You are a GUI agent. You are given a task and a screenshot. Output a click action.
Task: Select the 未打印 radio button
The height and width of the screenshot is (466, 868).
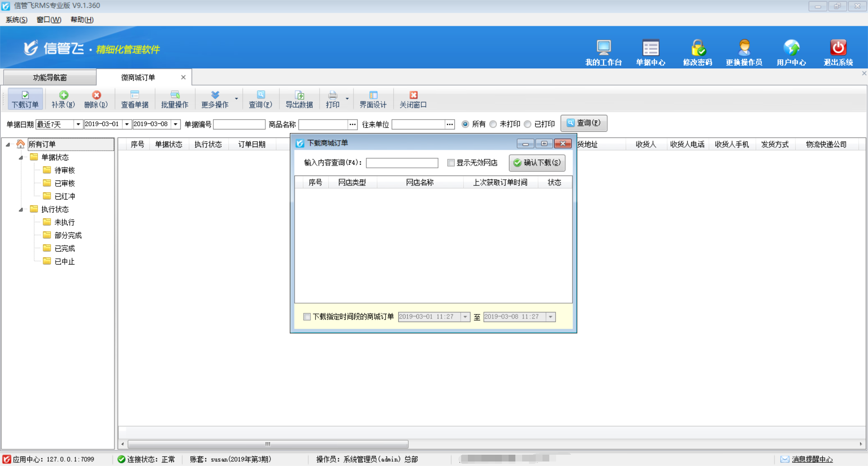pos(493,124)
